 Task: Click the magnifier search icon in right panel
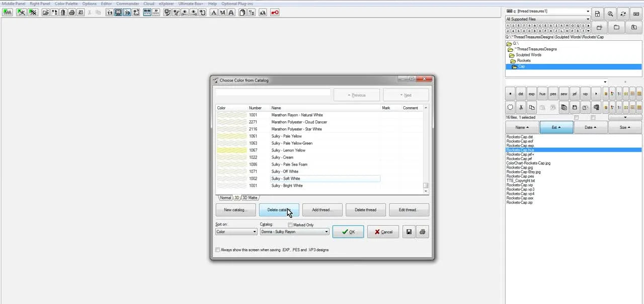pos(610,14)
